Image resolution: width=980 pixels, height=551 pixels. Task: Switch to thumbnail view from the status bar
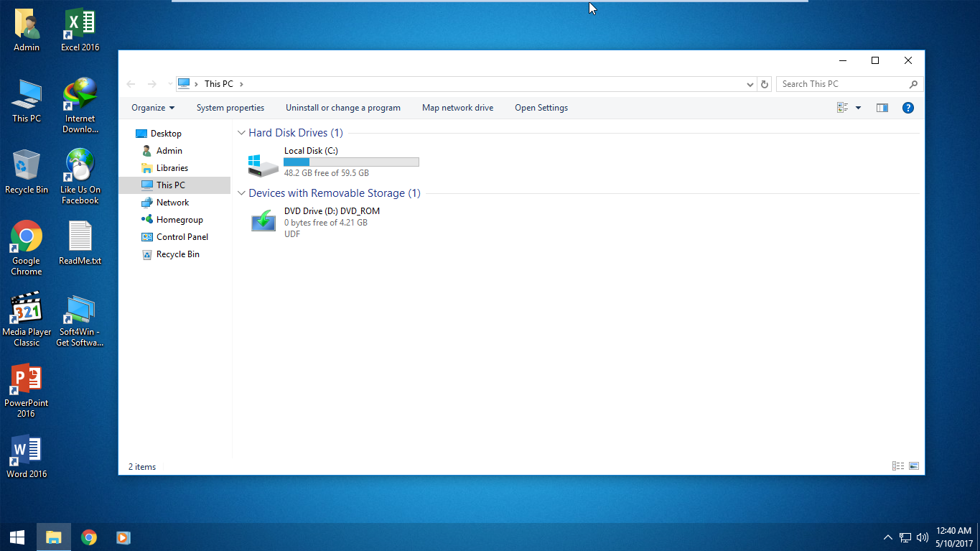[x=914, y=466]
